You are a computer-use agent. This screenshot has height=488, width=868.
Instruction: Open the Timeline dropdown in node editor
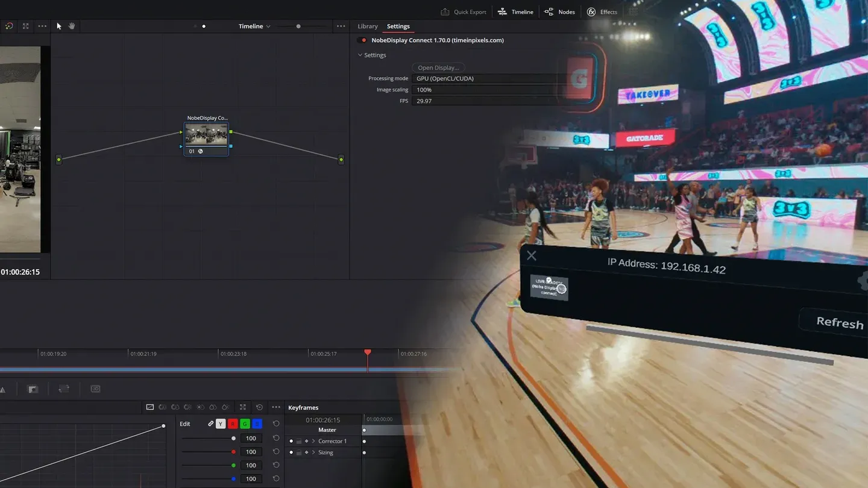click(x=254, y=27)
